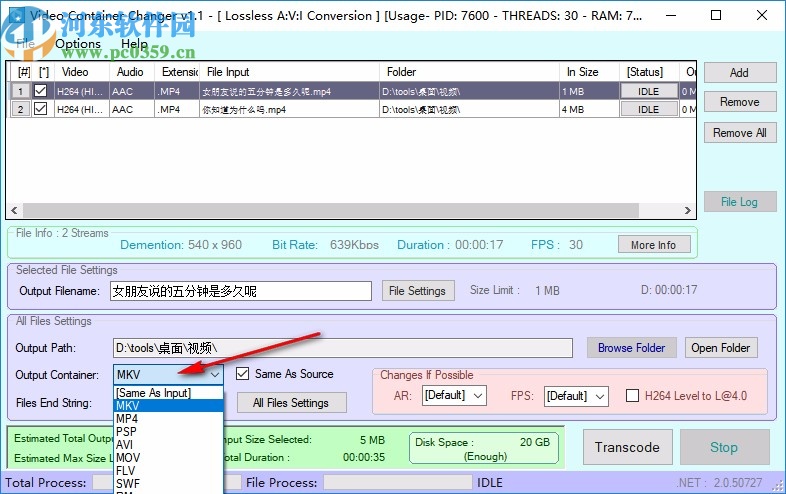Toggle checkbox for file row 1
The height and width of the screenshot is (494, 786).
[x=41, y=91]
